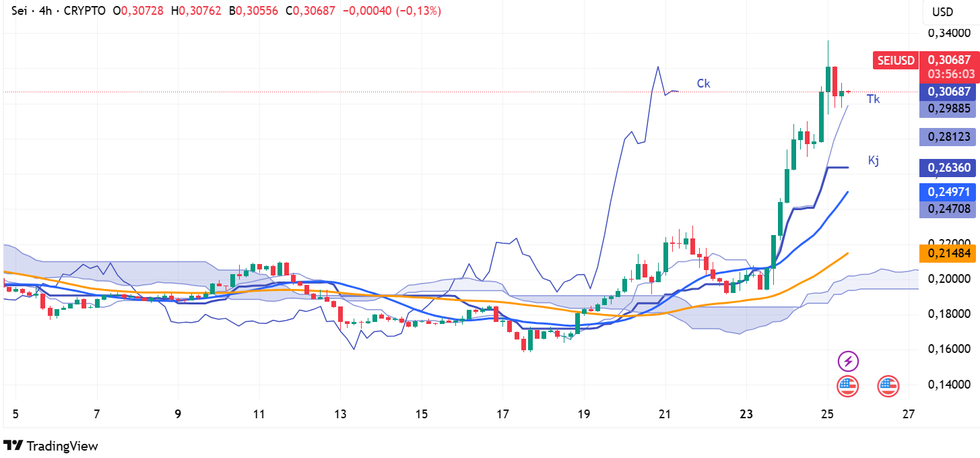Click US flag icon beneath the lightning bolt

click(x=848, y=386)
